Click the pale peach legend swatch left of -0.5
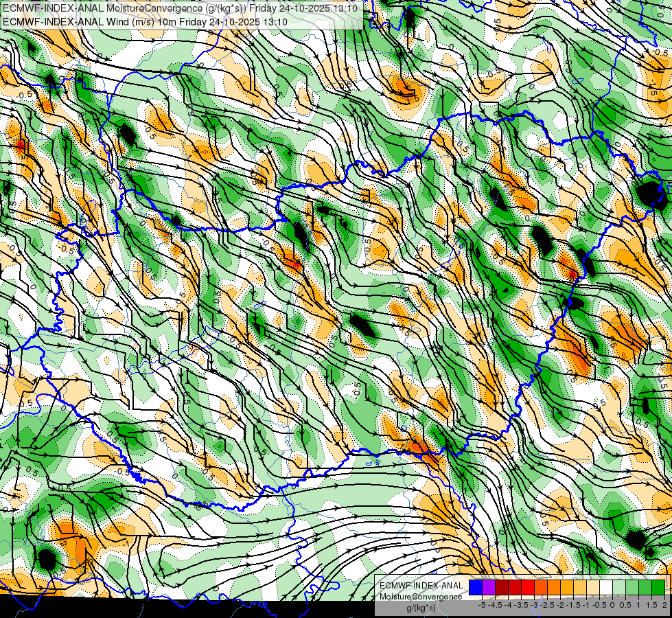 point(593,587)
